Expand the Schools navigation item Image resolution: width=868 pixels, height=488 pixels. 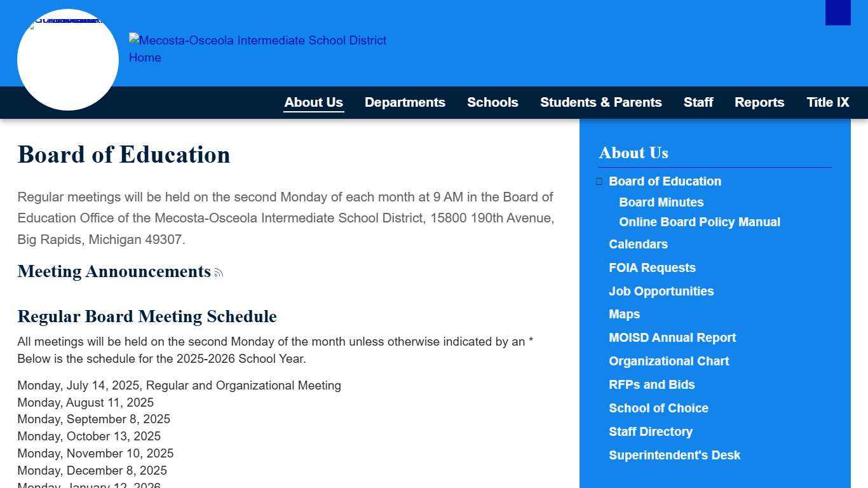tap(492, 102)
